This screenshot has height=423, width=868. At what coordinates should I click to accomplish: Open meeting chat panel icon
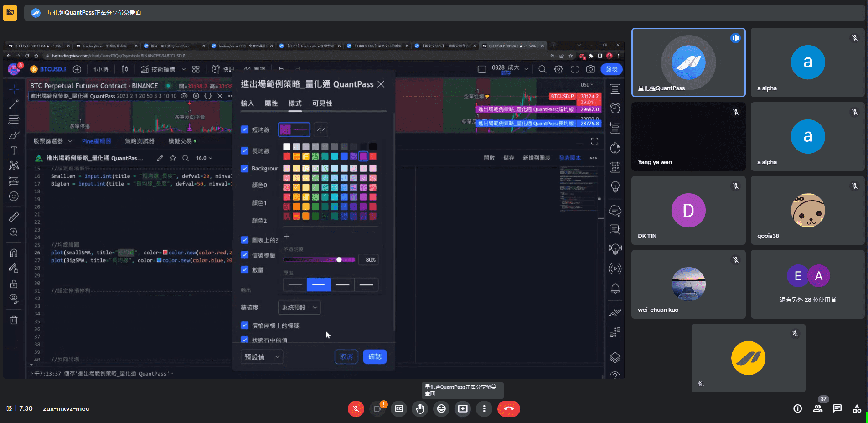pos(837,408)
